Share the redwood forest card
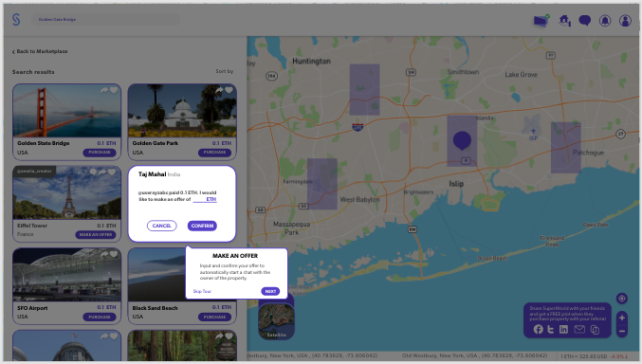 coord(219,337)
